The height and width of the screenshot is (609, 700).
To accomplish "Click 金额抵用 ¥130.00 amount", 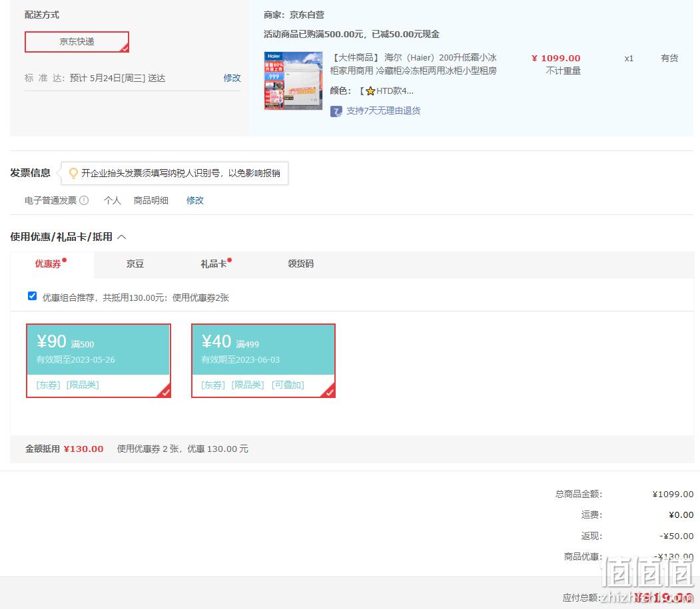I will click(x=83, y=449).
